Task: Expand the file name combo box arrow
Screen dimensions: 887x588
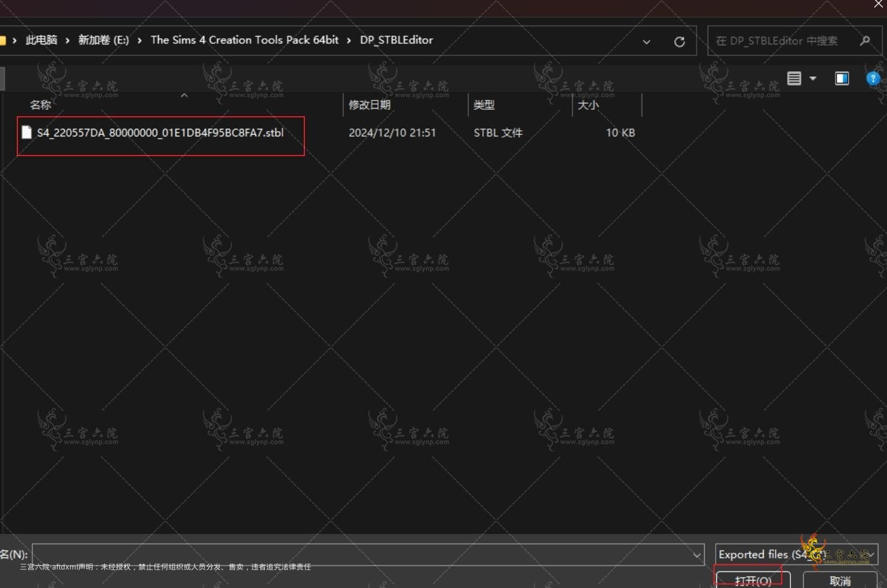Action: pos(697,555)
